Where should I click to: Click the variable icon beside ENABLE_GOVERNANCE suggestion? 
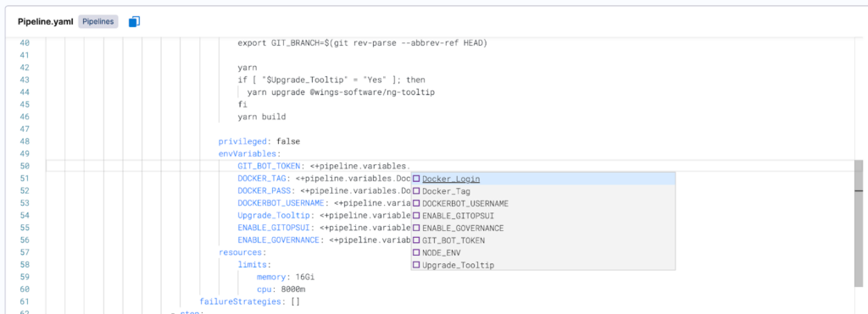[x=416, y=228]
